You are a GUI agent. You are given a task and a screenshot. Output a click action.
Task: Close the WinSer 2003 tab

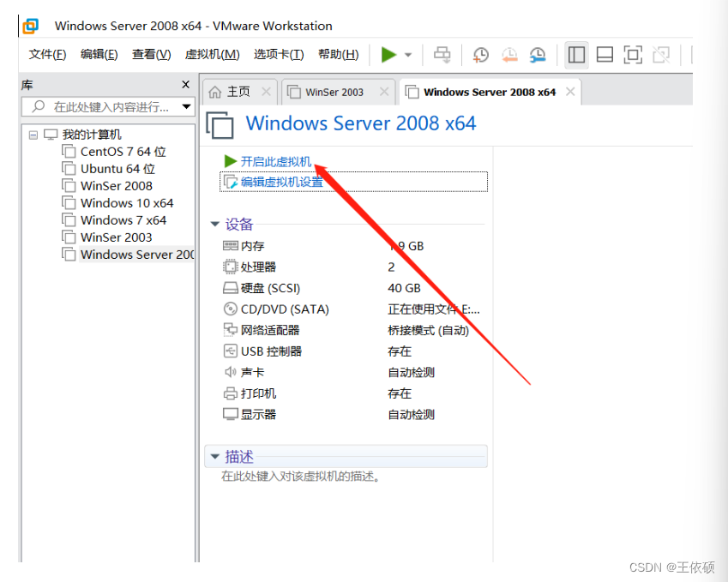[x=384, y=92]
